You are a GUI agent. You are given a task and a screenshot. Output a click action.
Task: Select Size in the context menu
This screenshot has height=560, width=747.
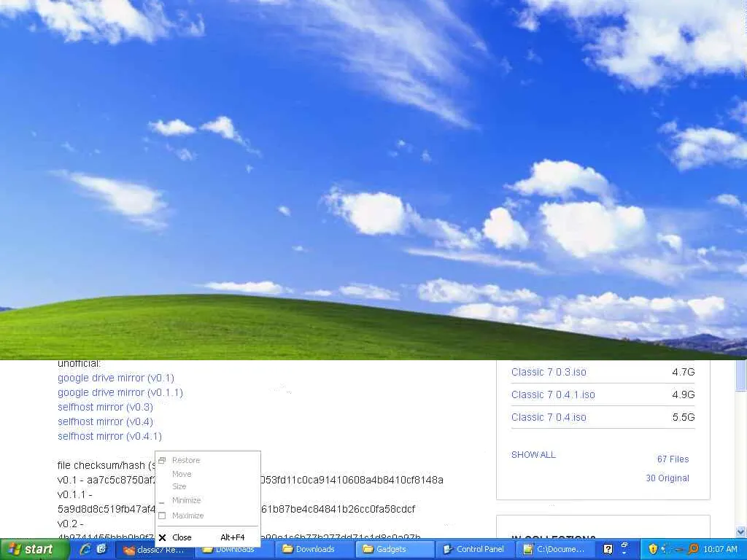208,486
